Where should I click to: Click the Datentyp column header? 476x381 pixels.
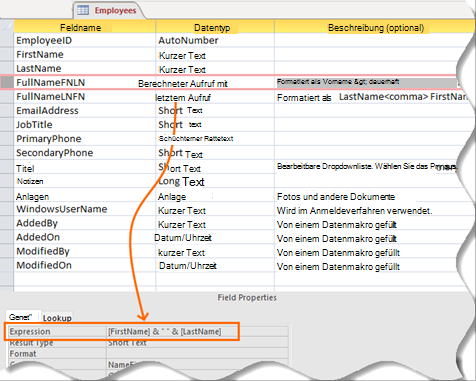point(215,27)
